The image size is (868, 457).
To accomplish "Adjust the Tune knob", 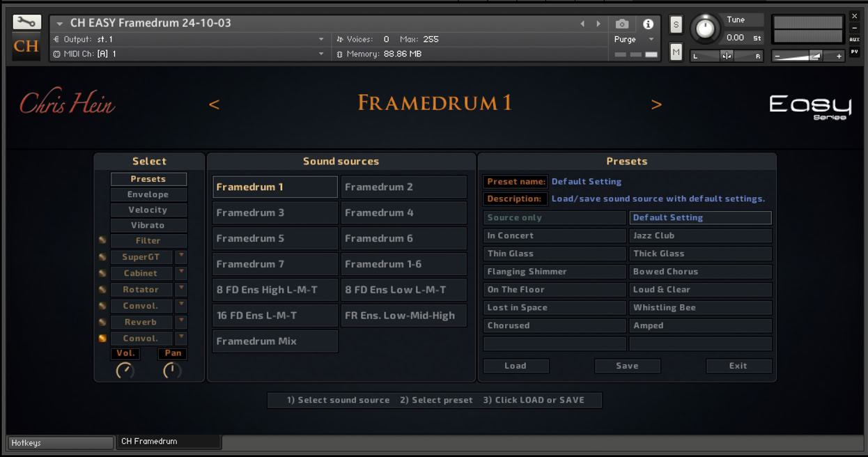I will [x=706, y=29].
